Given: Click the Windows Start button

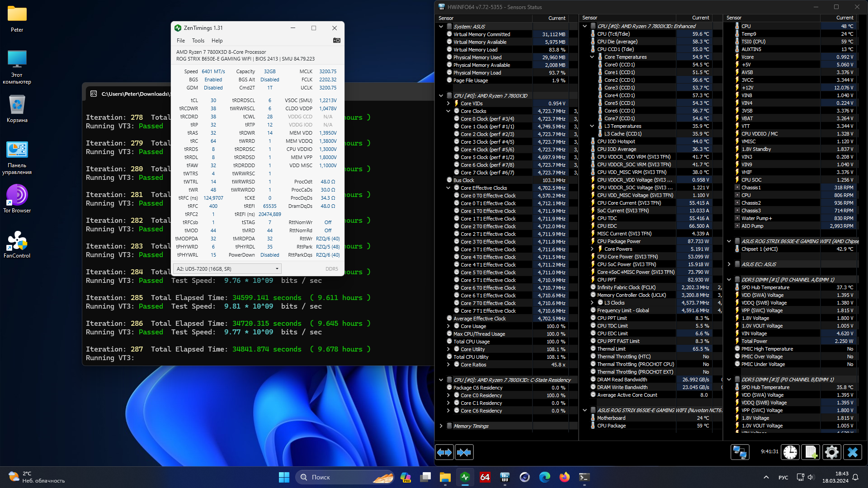Looking at the screenshot, I should 284,477.
